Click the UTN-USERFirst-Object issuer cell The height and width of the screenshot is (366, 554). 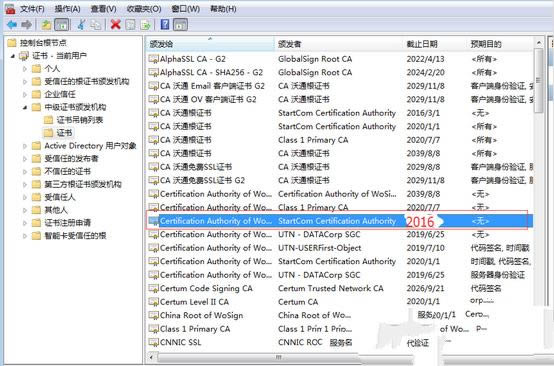click(319, 248)
